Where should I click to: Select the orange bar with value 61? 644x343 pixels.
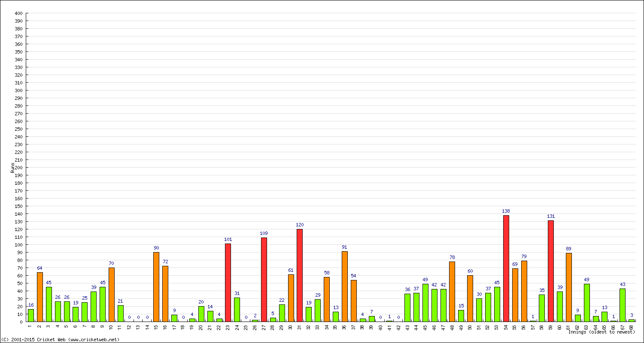click(x=291, y=298)
